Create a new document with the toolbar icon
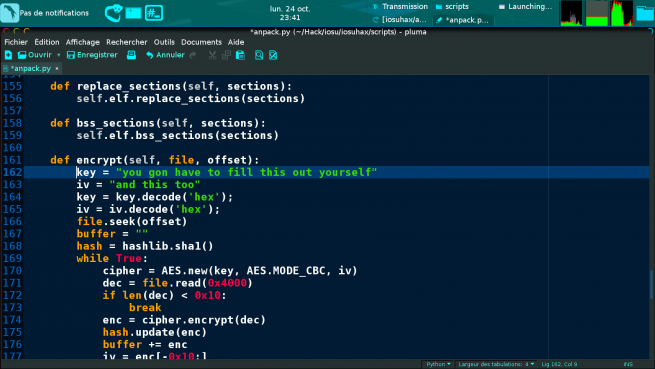Image resolution: width=655 pixels, height=369 pixels. (x=8, y=55)
